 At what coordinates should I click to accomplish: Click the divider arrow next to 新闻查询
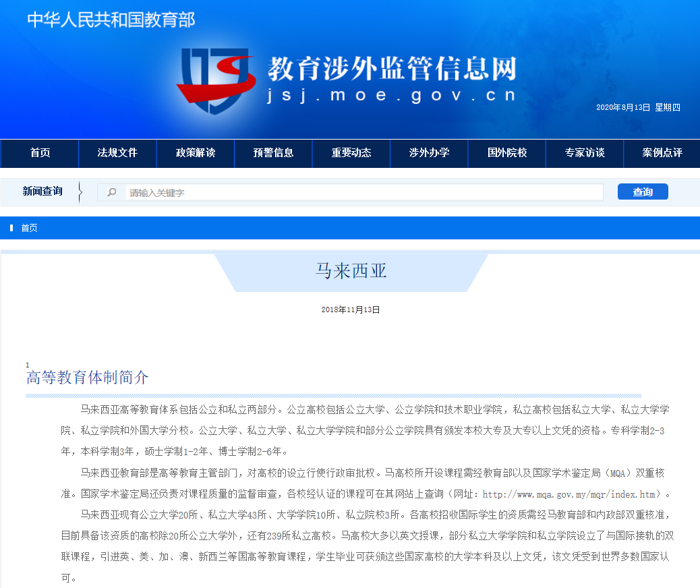(x=80, y=192)
